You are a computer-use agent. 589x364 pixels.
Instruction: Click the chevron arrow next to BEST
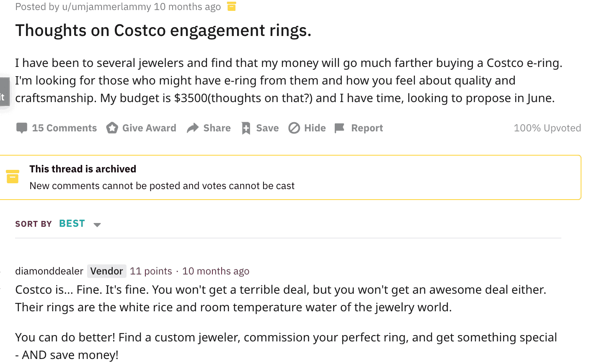pos(97,224)
